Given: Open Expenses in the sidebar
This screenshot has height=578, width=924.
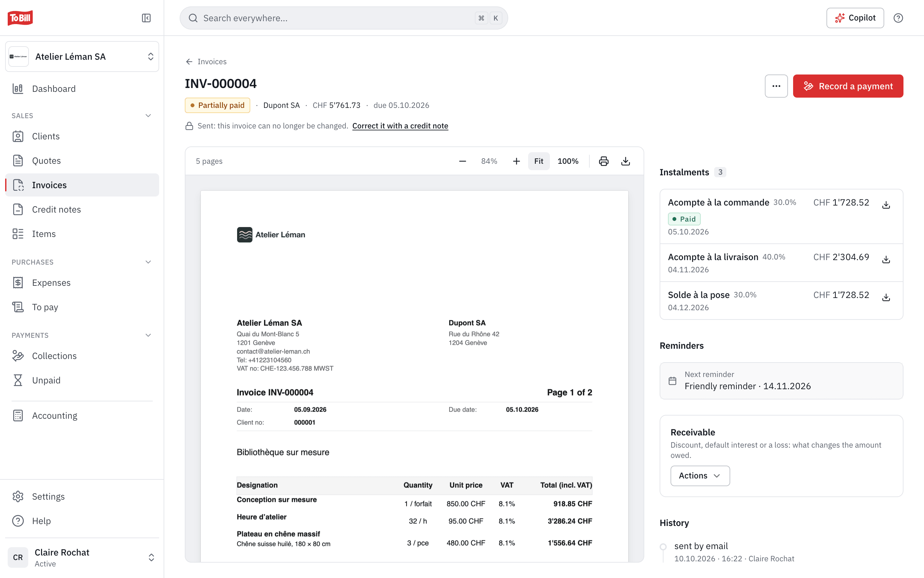Looking at the screenshot, I should (82, 283).
